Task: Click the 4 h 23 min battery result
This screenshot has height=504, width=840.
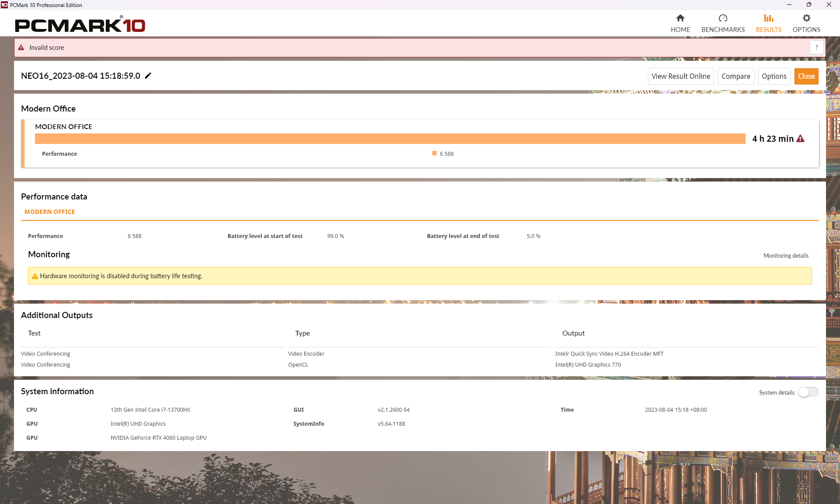Action: [x=773, y=139]
